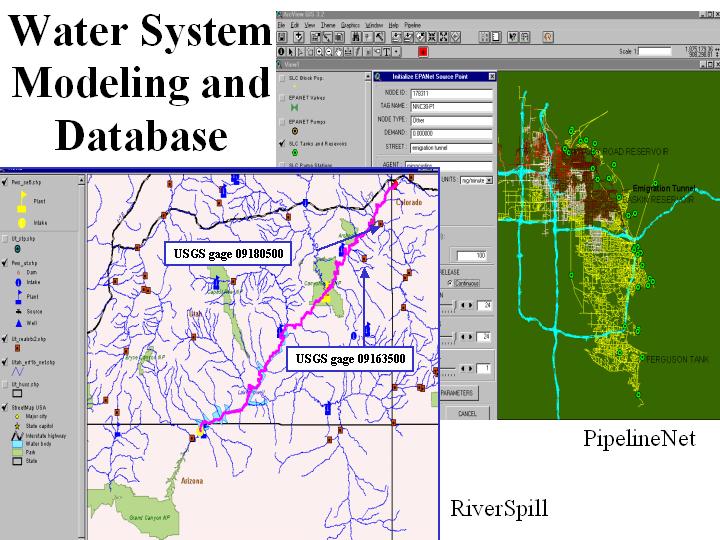The width and height of the screenshot is (720, 540).
Task: Open the Edit menu in ArcView
Action: pyautogui.click(x=295, y=25)
